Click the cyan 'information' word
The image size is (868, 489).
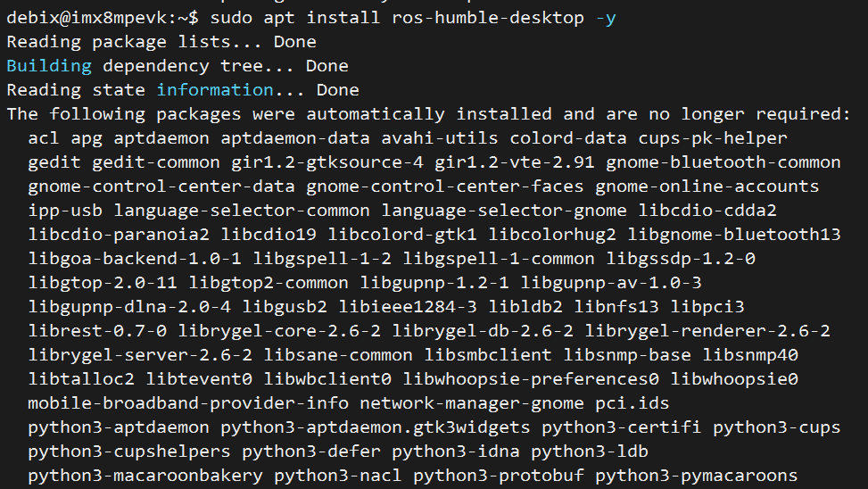[x=215, y=90]
